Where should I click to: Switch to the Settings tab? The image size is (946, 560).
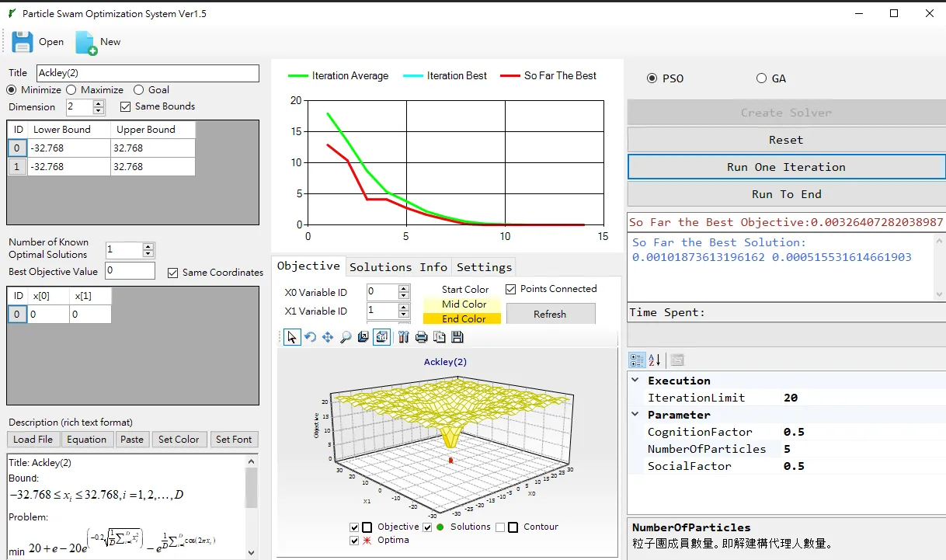[x=484, y=267]
